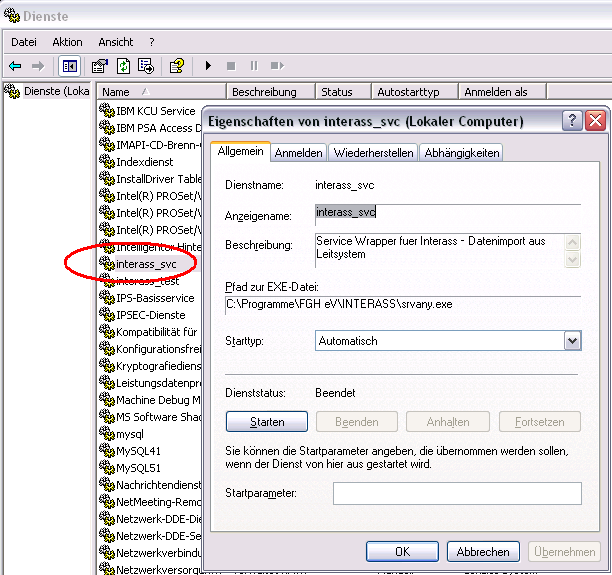
Task: Click description scrollbar down arrow
Action: (573, 259)
